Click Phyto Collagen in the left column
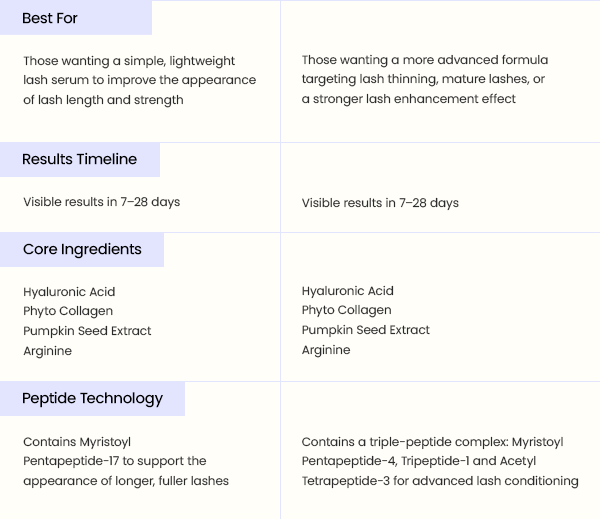 click(68, 311)
